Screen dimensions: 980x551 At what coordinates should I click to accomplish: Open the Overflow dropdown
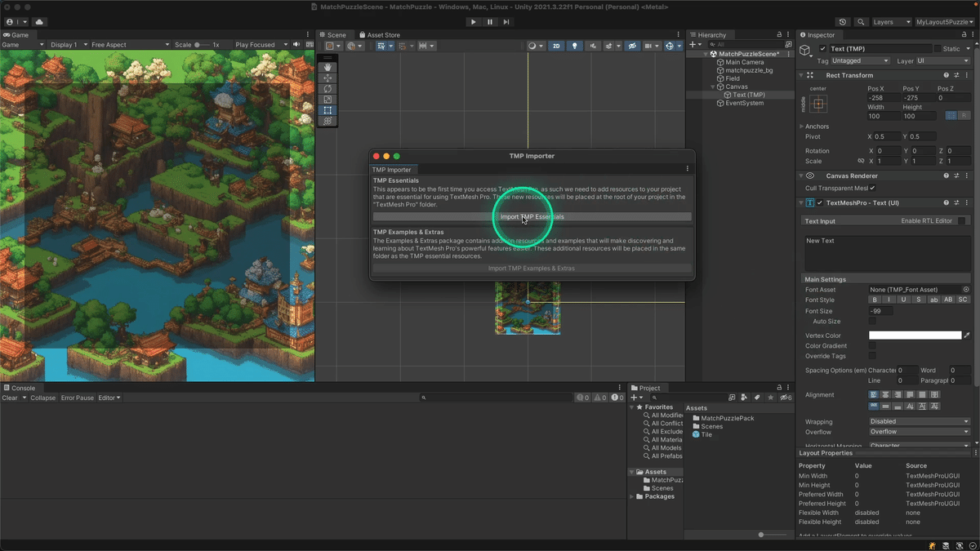tap(919, 432)
